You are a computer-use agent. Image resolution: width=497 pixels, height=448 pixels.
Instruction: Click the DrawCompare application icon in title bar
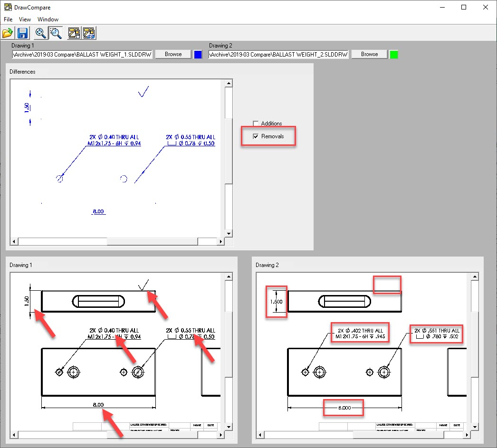(x=8, y=7)
